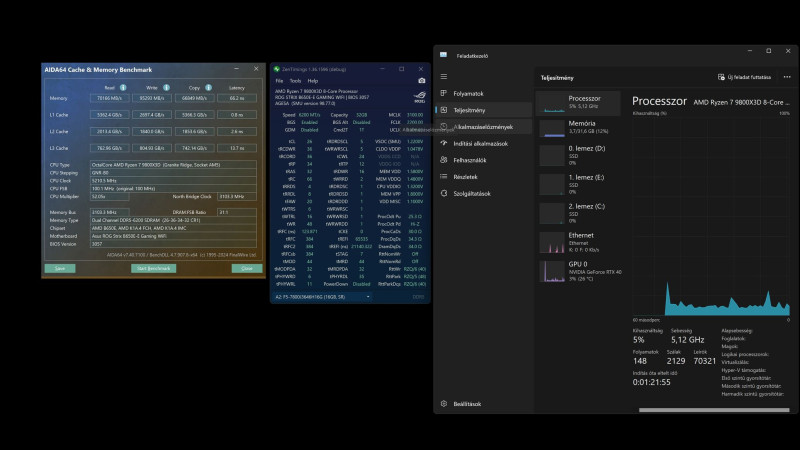Select the 2. lemez (C:) disk item
The height and width of the screenshot is (450, 800).
coord(579,213)
